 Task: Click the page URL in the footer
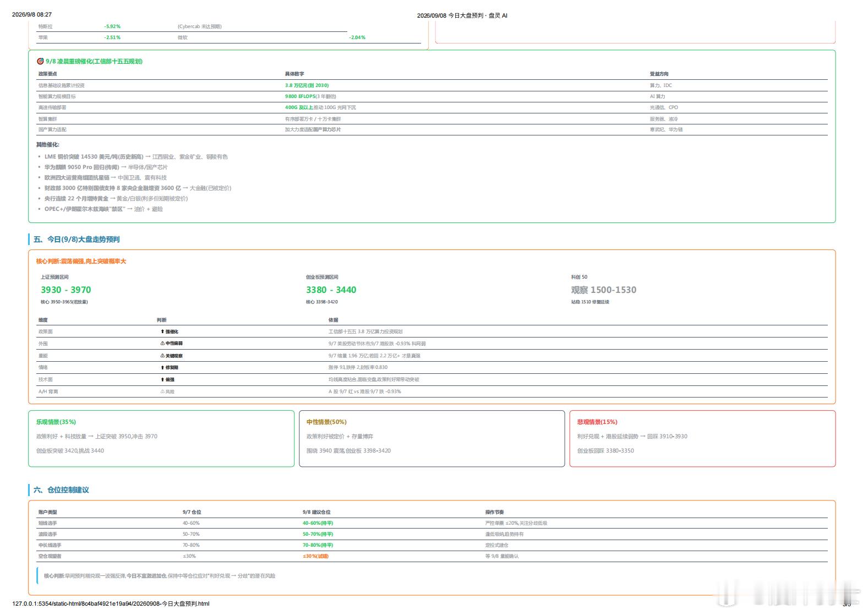coord(111,603)
